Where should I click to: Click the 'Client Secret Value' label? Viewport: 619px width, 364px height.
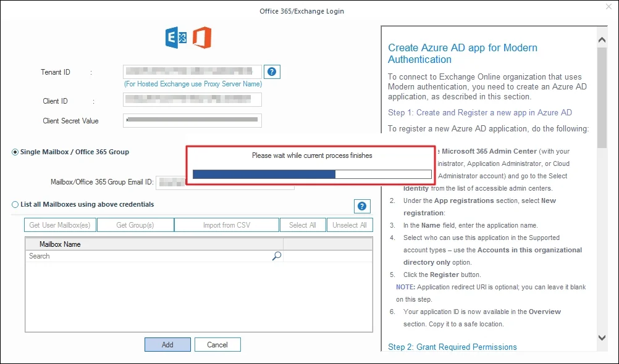pyautogui.click(x=70, y=121)
